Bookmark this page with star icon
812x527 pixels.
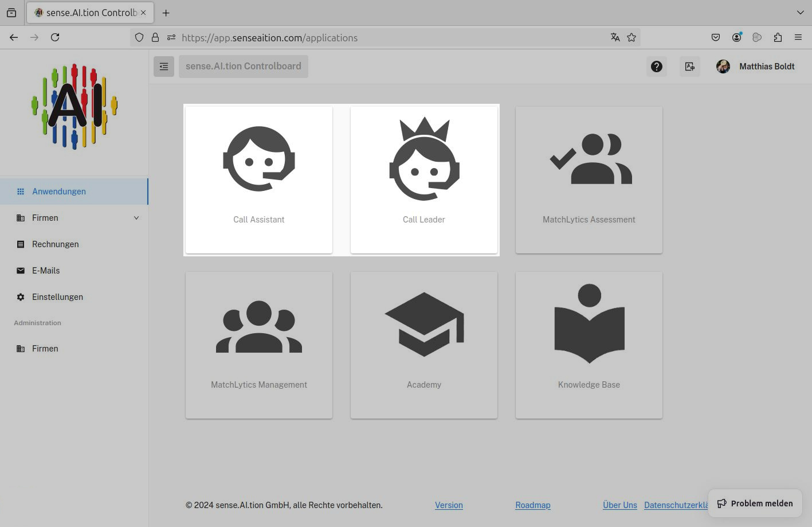coord(631,37)
